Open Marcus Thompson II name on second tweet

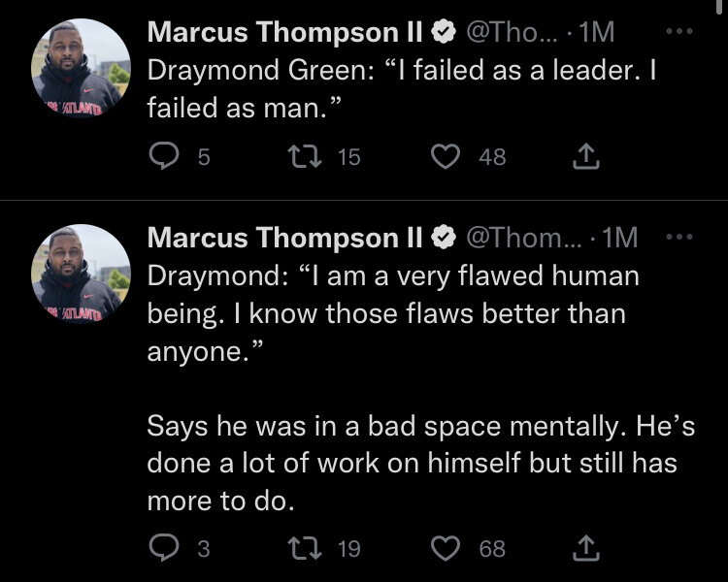(x=284, y=238)
